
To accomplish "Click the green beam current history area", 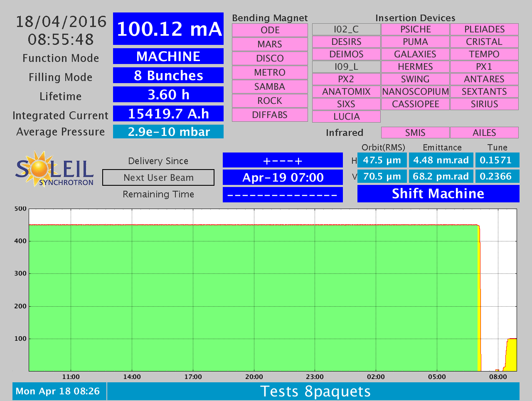I will click(x=254, y=298).
